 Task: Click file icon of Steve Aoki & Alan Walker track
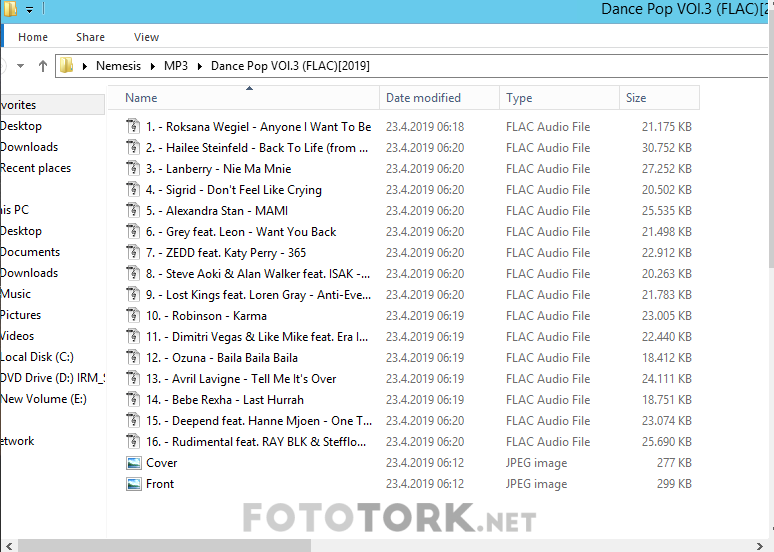[x=133, y=273]
